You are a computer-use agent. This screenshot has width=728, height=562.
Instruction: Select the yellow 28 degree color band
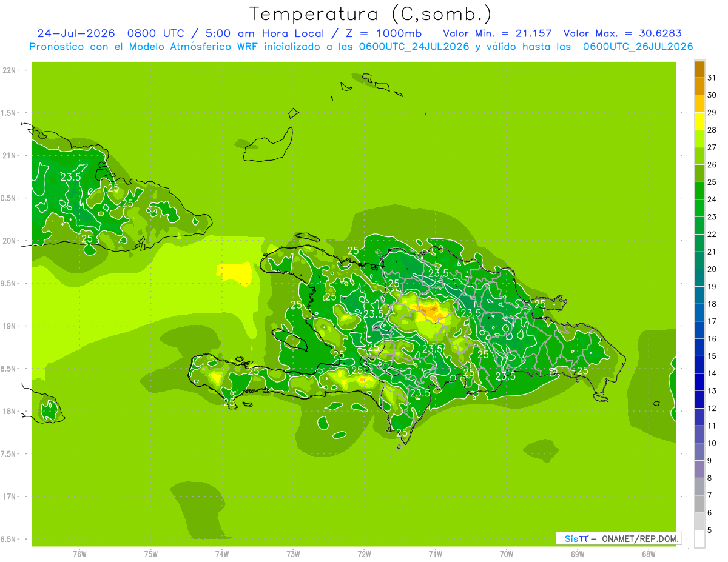699,121
